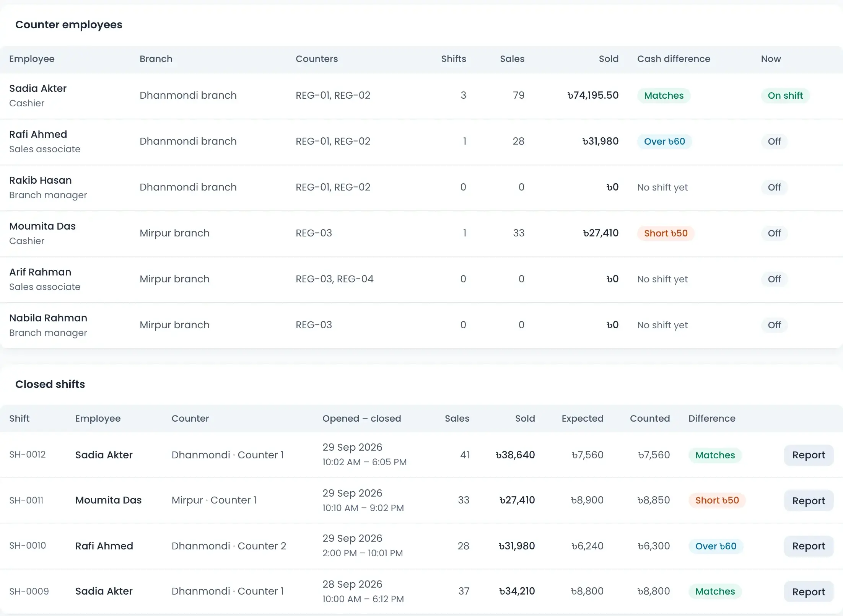Click the Expected column header

pyautogui.click(x=583, y=419)
